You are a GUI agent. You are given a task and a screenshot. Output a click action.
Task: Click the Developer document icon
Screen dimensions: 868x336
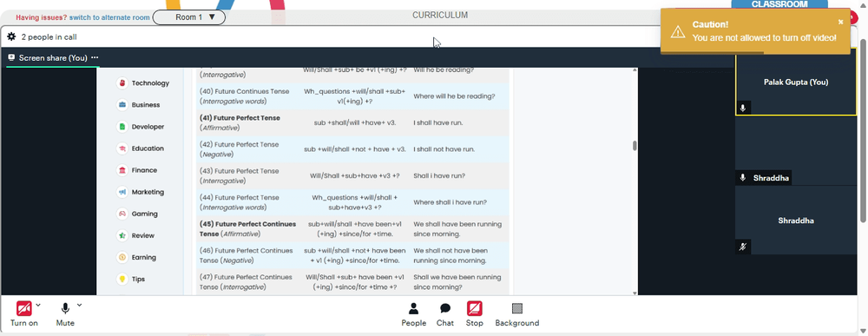(x=122, y=127)
